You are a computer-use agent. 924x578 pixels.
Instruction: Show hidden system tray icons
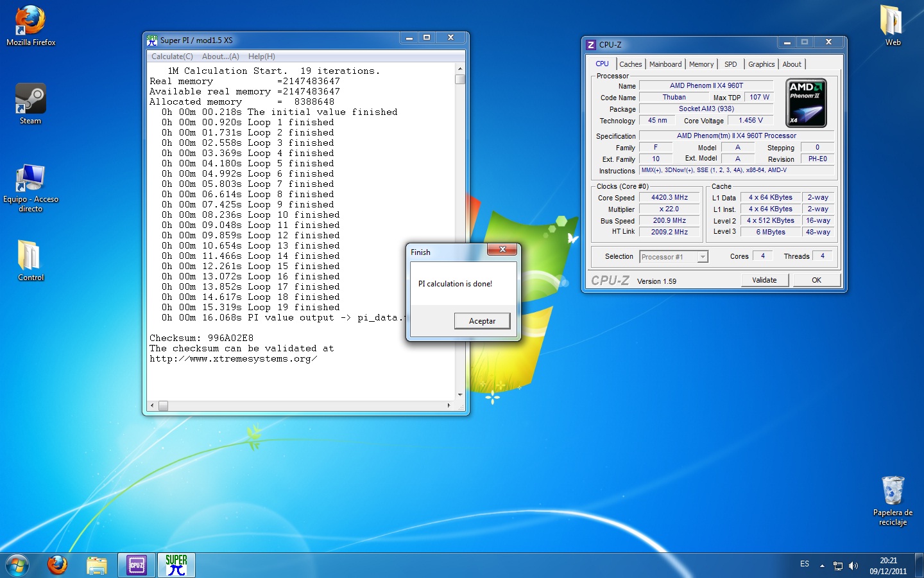click(x=822, y=566)
